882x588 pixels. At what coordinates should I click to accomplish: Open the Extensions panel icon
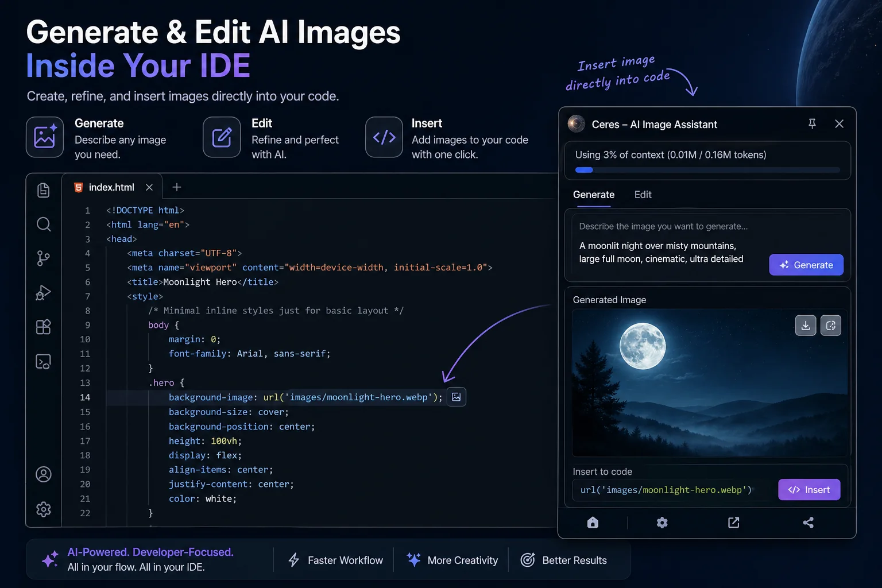pos(44,327)
